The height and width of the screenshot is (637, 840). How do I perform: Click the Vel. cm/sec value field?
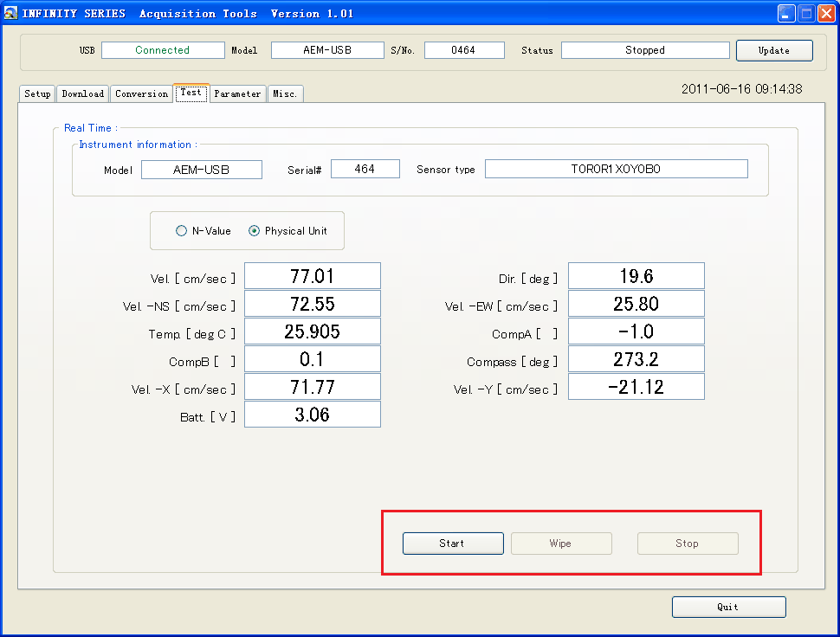(x=312, y=276)
